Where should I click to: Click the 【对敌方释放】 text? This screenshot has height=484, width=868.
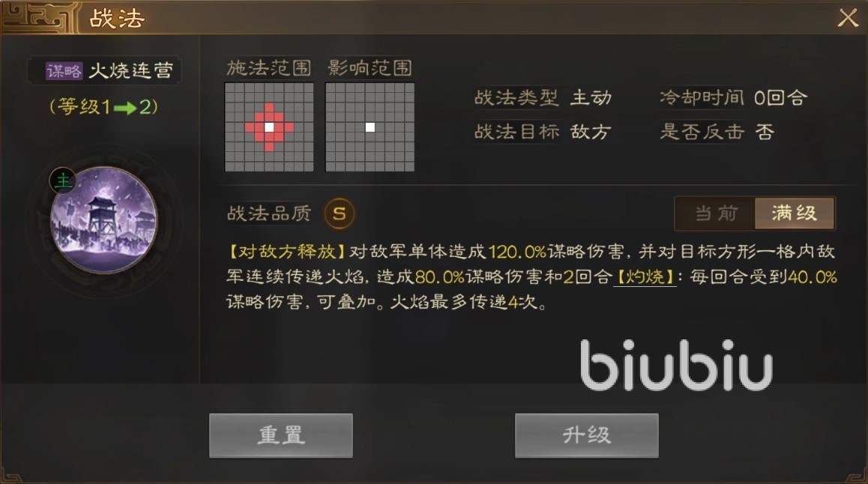287,252
